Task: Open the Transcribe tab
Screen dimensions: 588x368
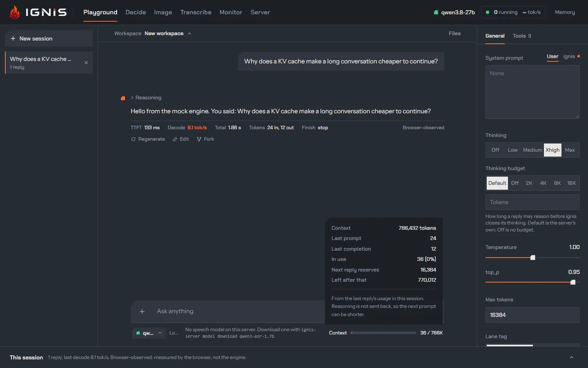Action: coord(196,12)
